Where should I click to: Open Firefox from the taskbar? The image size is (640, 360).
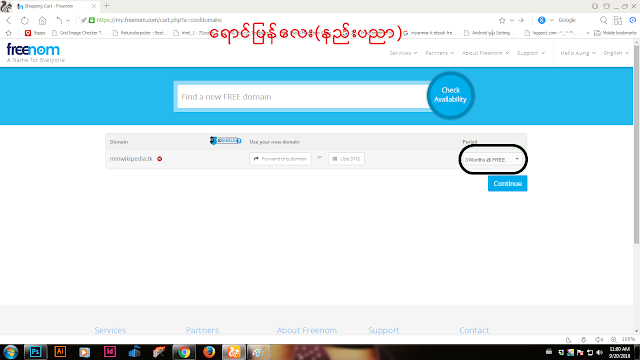tap(209, 351)
